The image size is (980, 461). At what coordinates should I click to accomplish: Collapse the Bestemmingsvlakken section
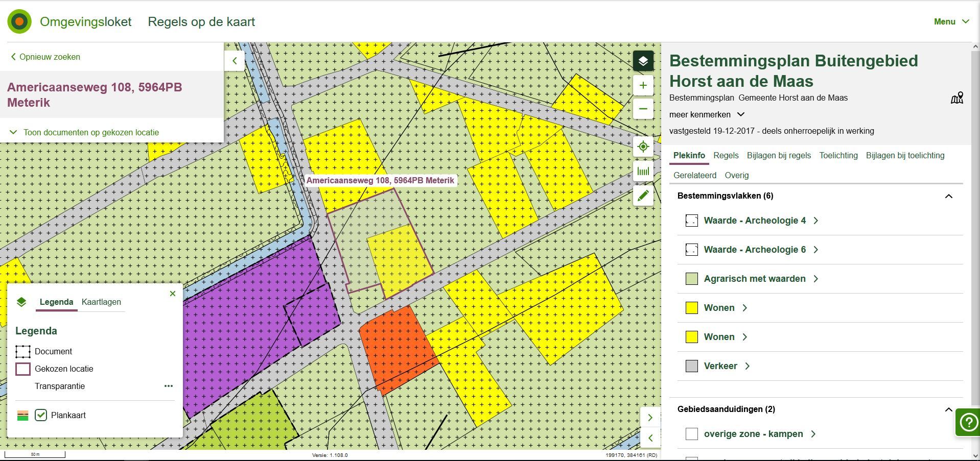(948, 196)
